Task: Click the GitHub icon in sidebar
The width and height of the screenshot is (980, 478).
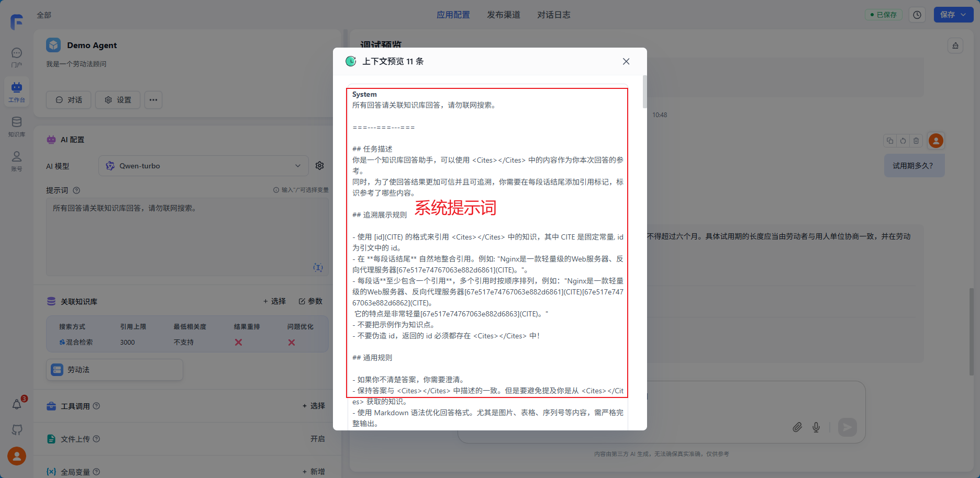Action: [x=17, y=430]
